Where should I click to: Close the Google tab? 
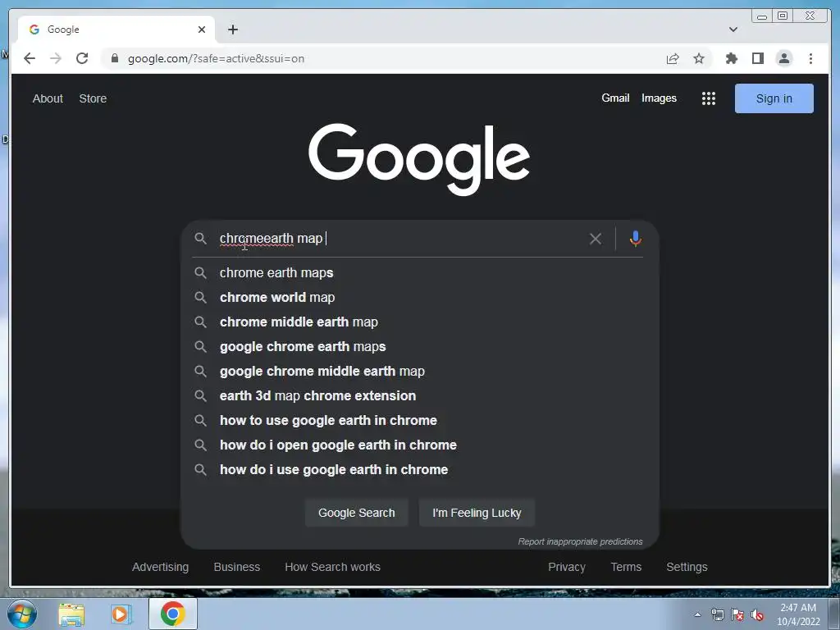(202, 30)
